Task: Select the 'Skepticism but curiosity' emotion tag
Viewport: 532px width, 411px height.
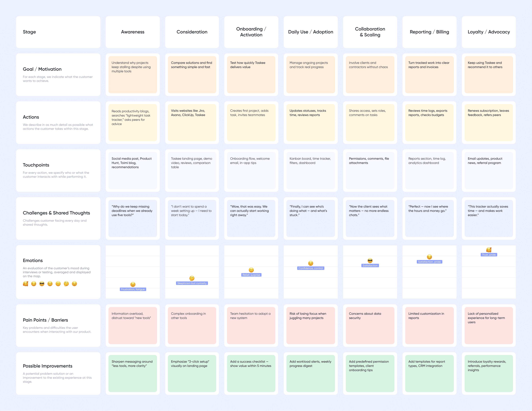Action: click(192, 283)
